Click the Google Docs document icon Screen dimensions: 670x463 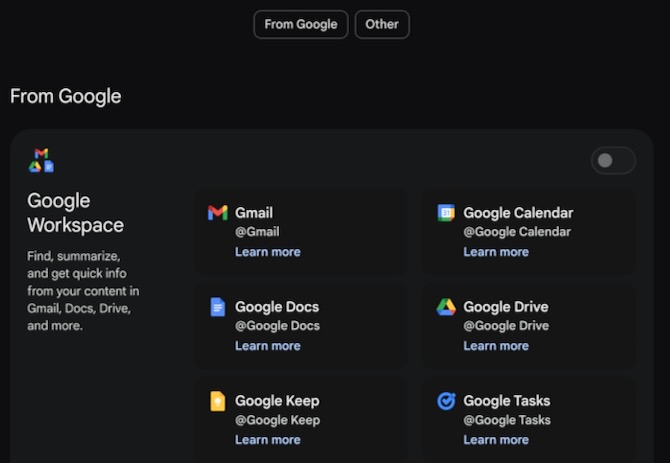pos(217,307)
